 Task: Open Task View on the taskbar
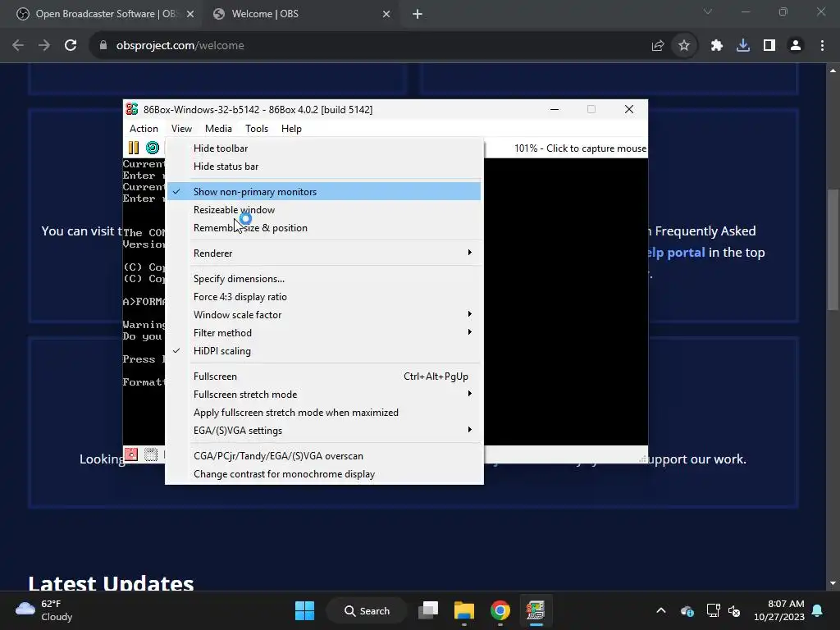click(428, 610)
